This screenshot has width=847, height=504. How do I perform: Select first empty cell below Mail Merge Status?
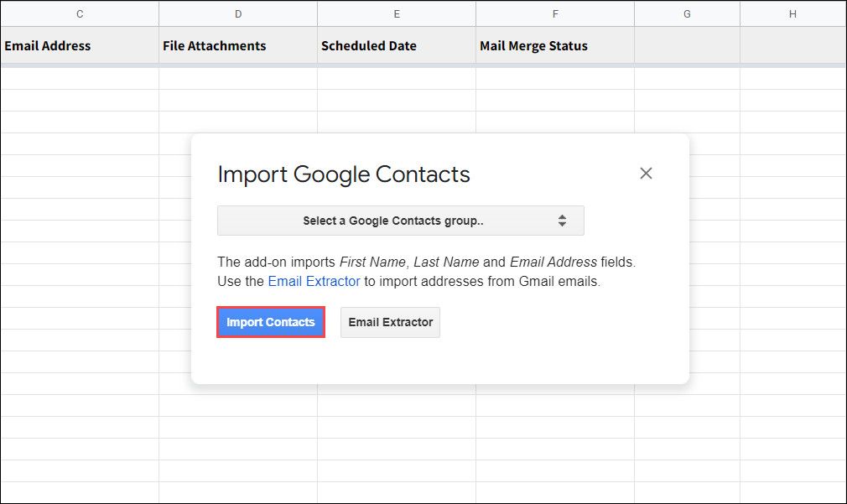tap(555, 79)
